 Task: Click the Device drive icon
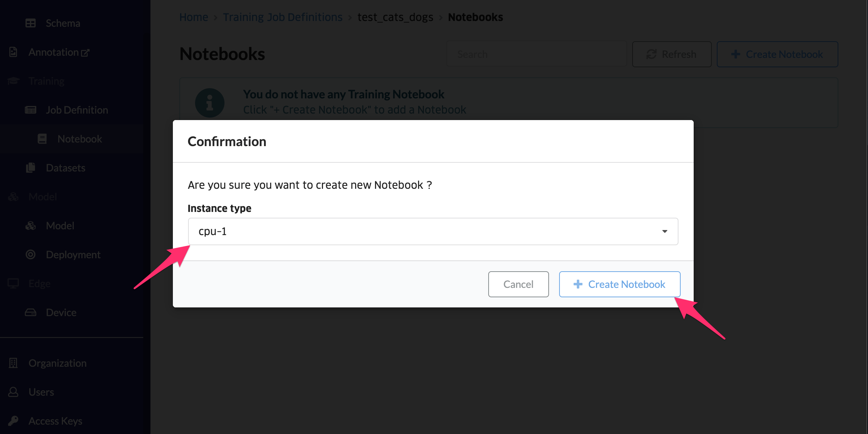(30, 312)
